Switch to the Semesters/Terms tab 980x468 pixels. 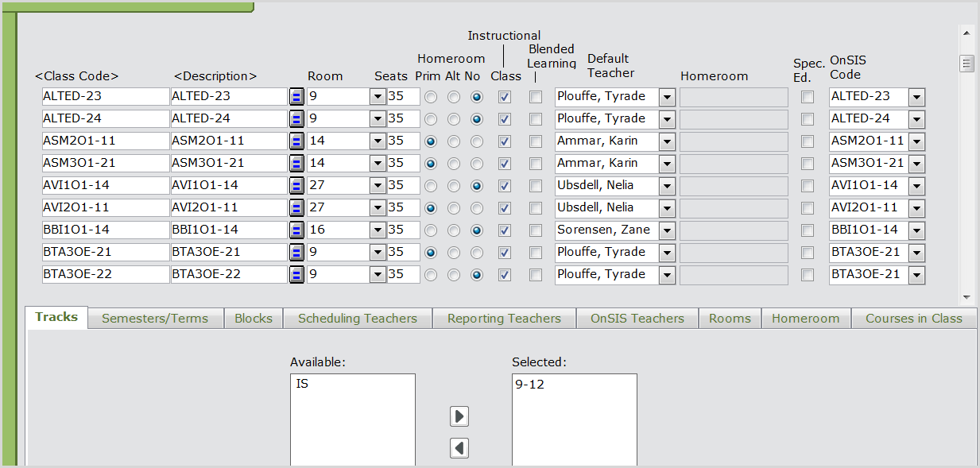point(155,319)
